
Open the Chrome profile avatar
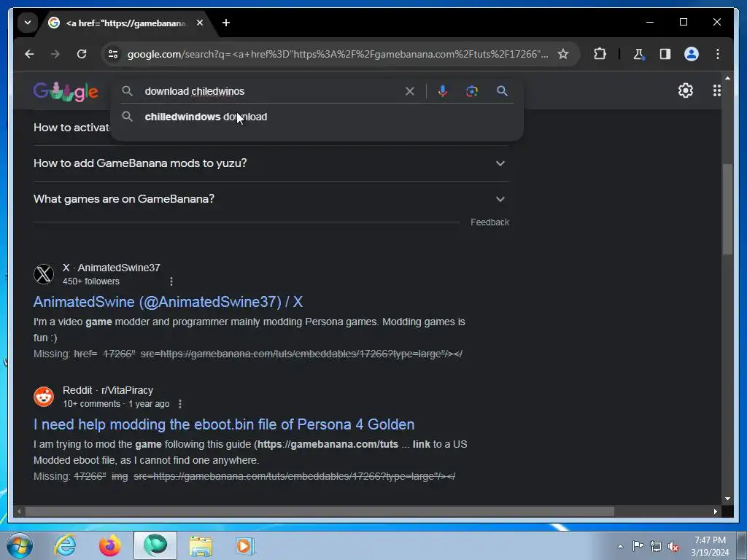[x=692, y=54]
